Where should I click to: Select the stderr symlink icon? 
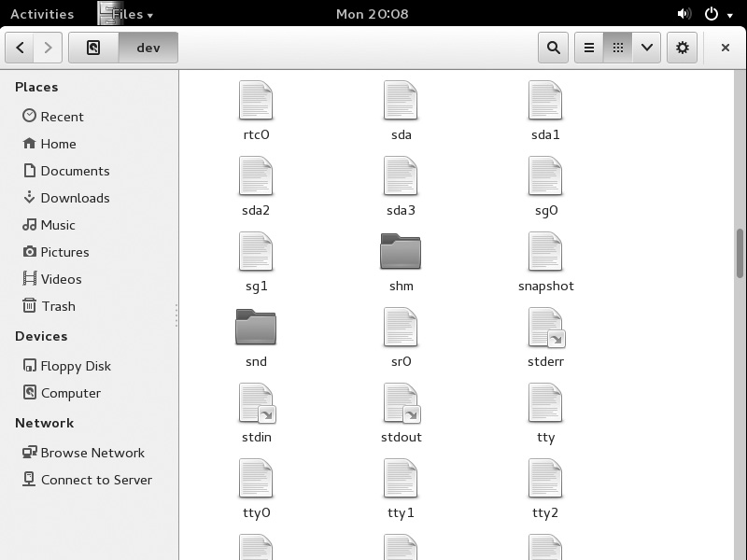pos(546,329)
